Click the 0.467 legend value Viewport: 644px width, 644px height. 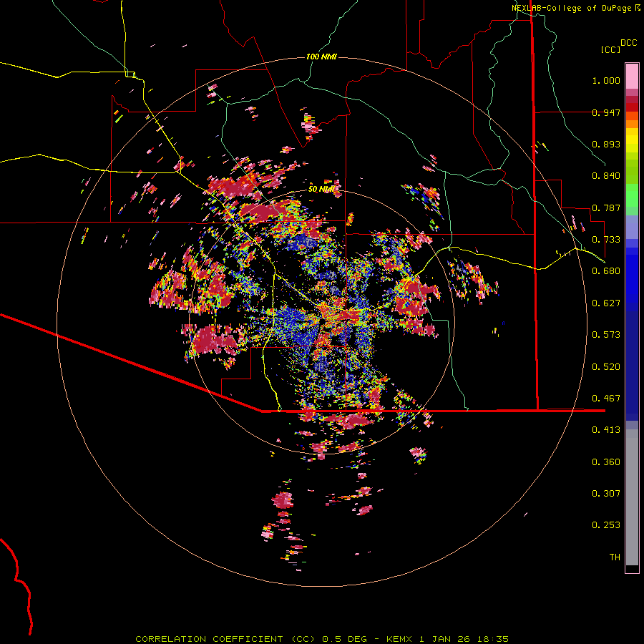click(x=606, y=399)
